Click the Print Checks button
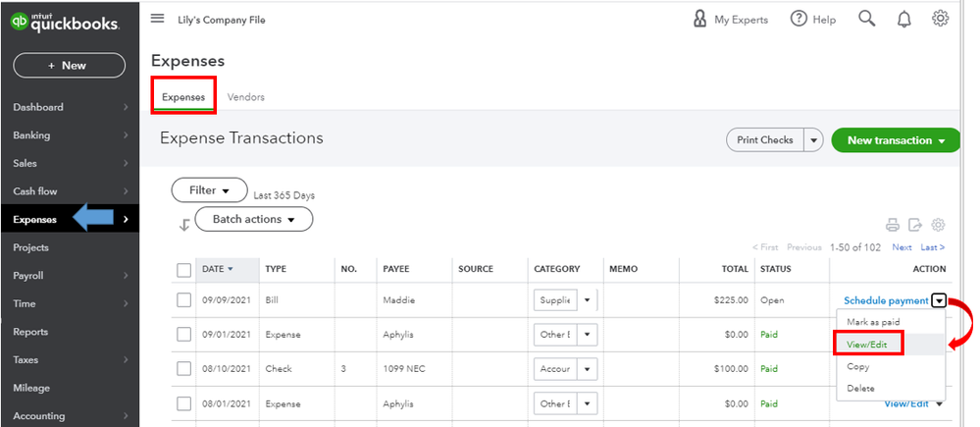 coord(765,140)
